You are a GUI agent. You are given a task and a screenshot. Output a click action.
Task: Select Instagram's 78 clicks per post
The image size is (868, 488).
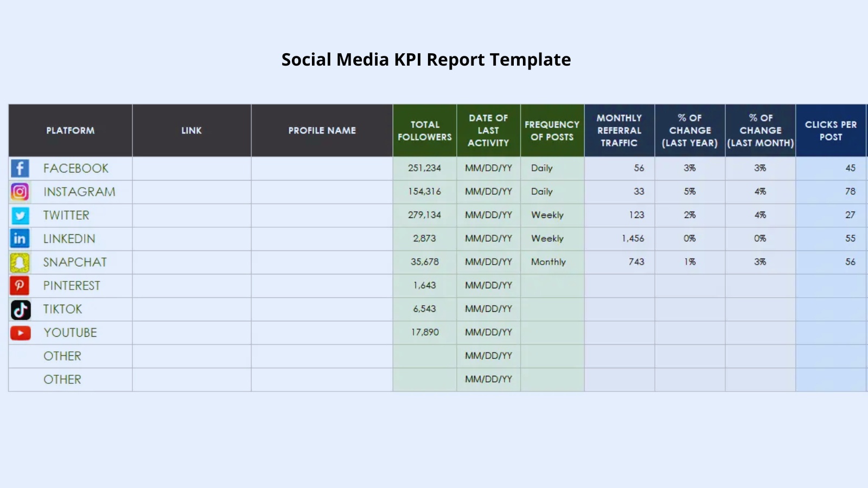coord(831,192)
